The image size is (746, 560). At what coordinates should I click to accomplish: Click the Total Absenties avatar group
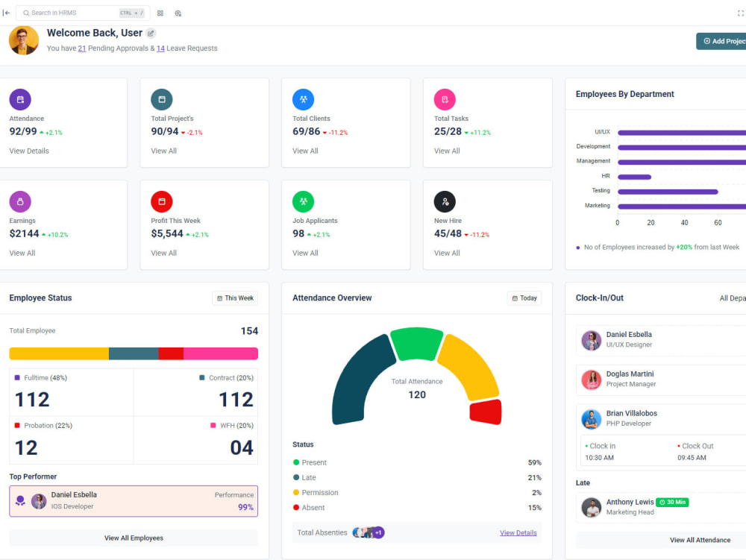[x=369, y=532]
